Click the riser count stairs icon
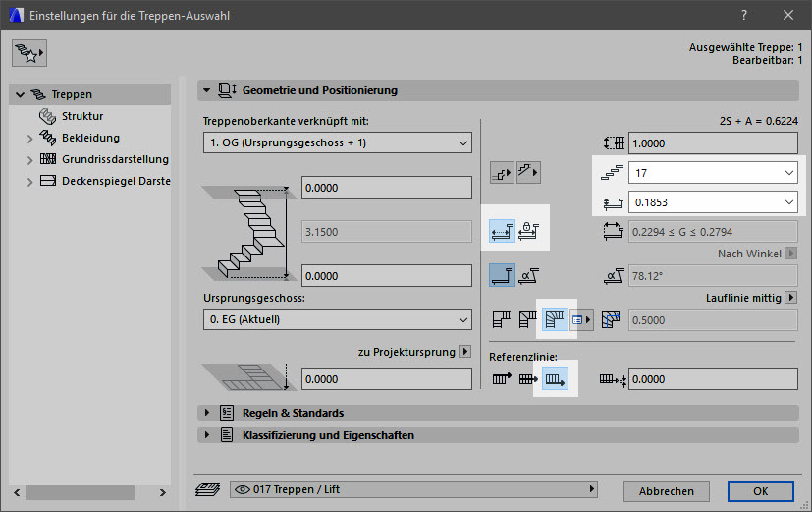The width and height of the screenshot is (812, 512). 612,173
